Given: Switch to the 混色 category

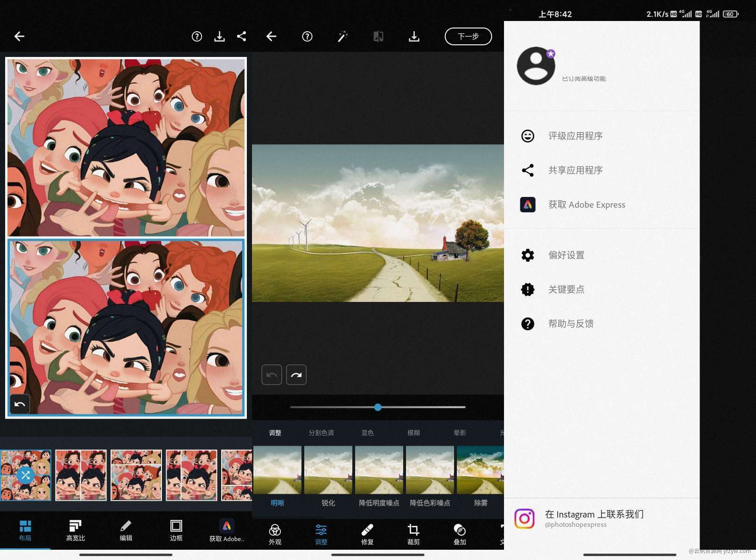Looking at the screenshot, I should pyautogui.click(x=367, y=433).
